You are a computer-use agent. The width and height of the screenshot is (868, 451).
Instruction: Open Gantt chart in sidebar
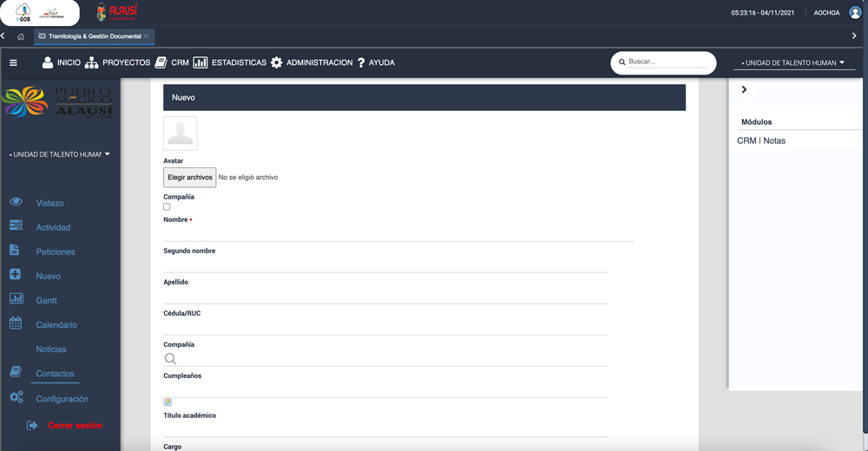click(x=46, y=300)
